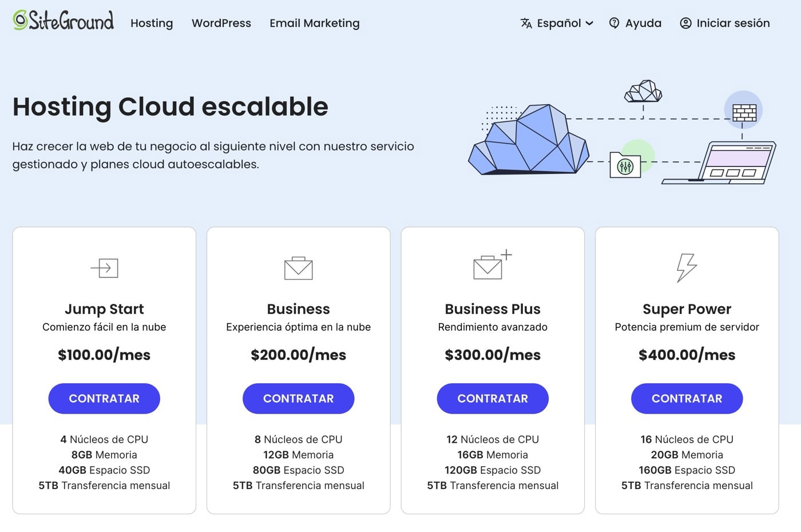801x532 pixels.
Task: Click '80GB Espacio SSD' text
Action: [299, 470]
